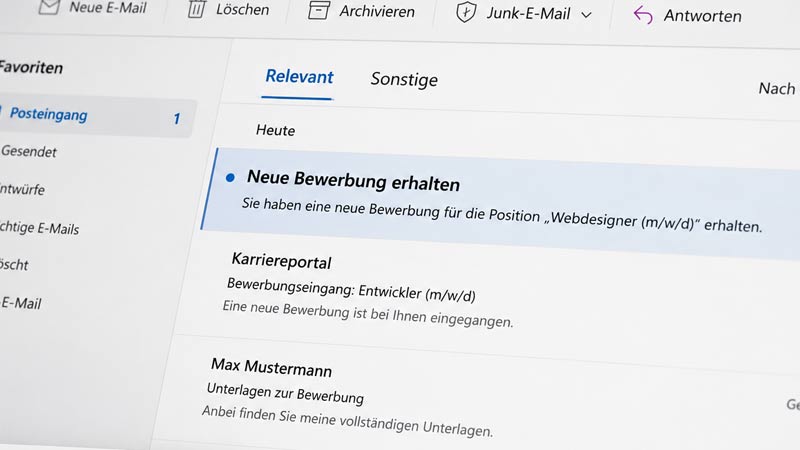Open the Entwürfe folder
This screenshot has width=800, height=450.
22,189
